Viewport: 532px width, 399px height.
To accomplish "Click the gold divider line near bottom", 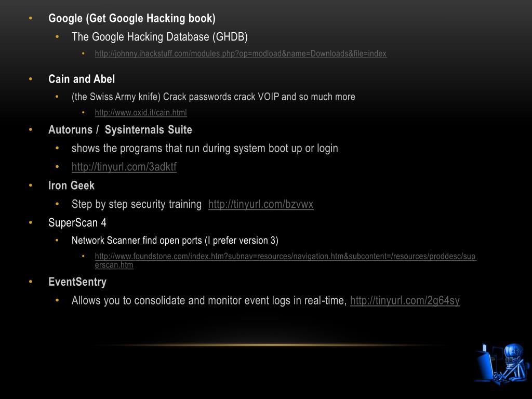I will (x=268, y=345).
